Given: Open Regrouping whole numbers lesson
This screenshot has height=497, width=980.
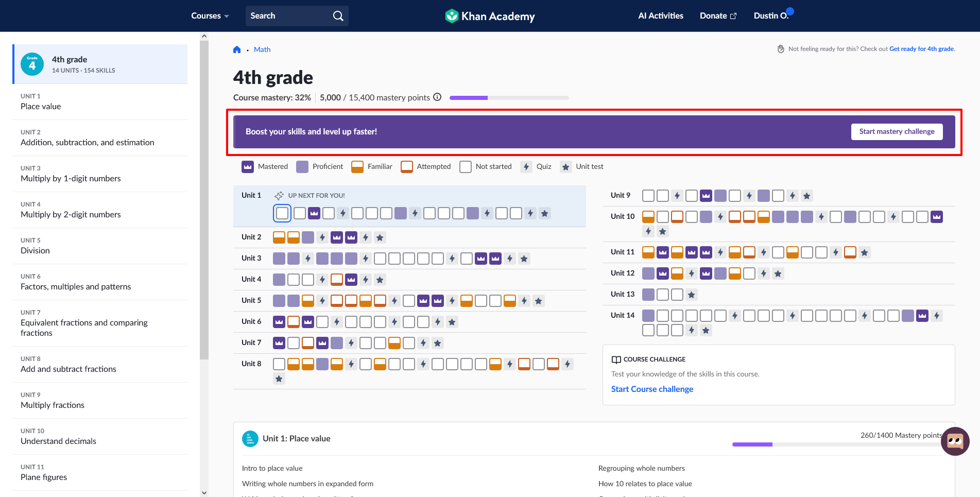Looking at the screenshot, I should (x=641, y=469).
